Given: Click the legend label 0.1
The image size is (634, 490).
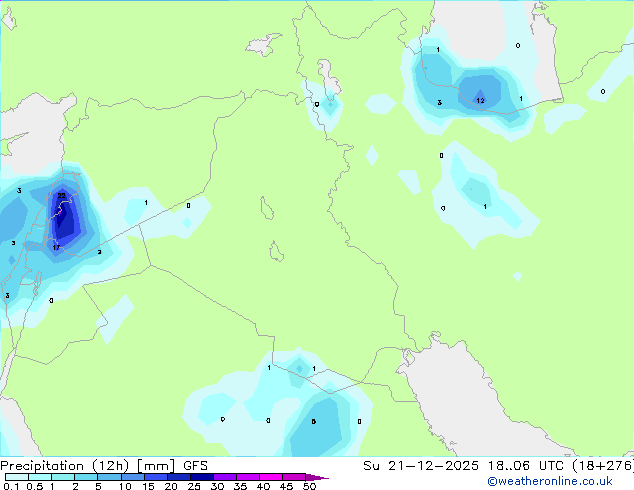Looking at the screenshot, I should pyautogui.click(x=11, y=486).
